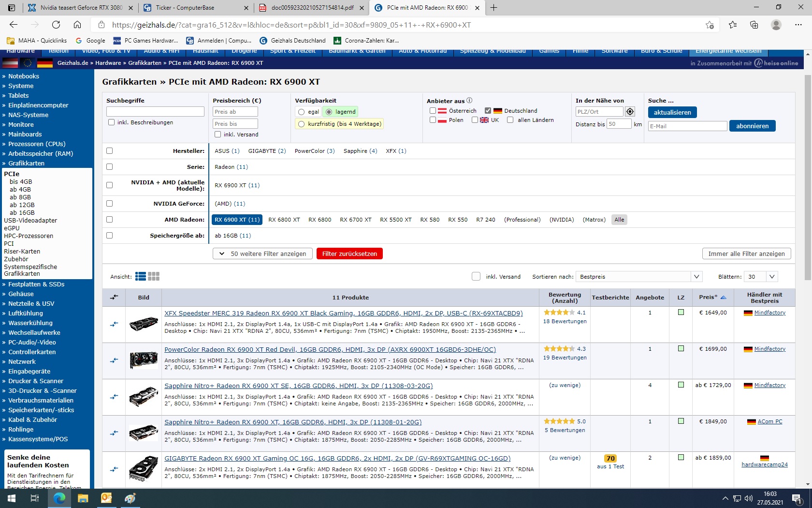Open the notification center
Viewport: 812px width, 508px height.
(797, 498)
